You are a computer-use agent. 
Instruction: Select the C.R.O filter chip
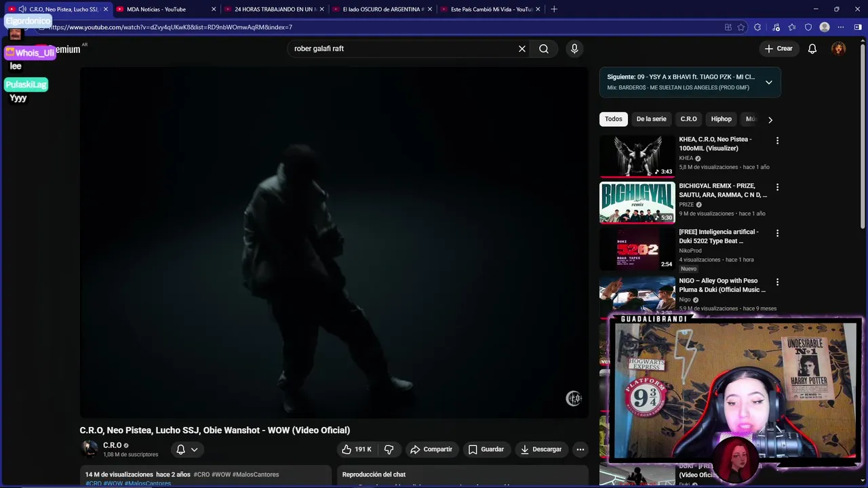click(688, 119)
